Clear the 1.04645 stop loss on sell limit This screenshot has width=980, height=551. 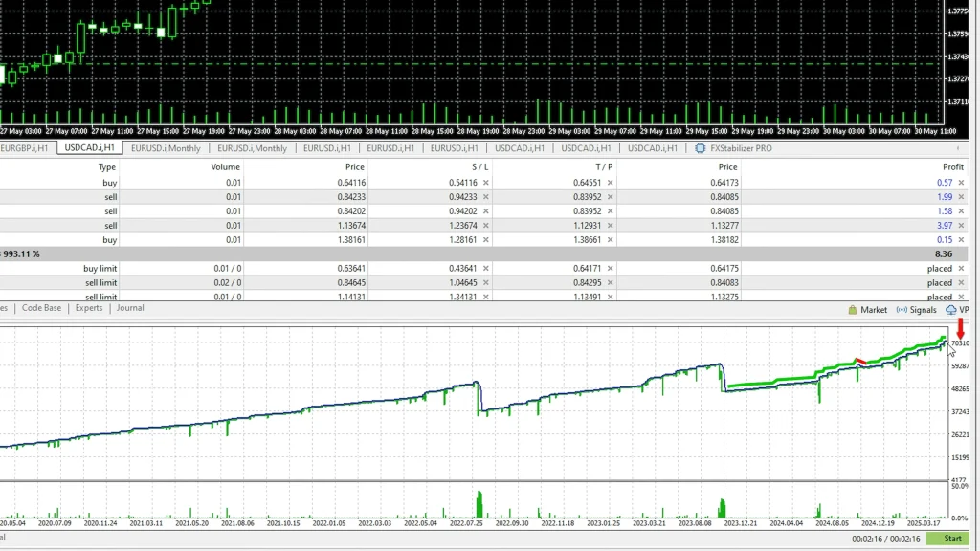[x=485, y=283]
